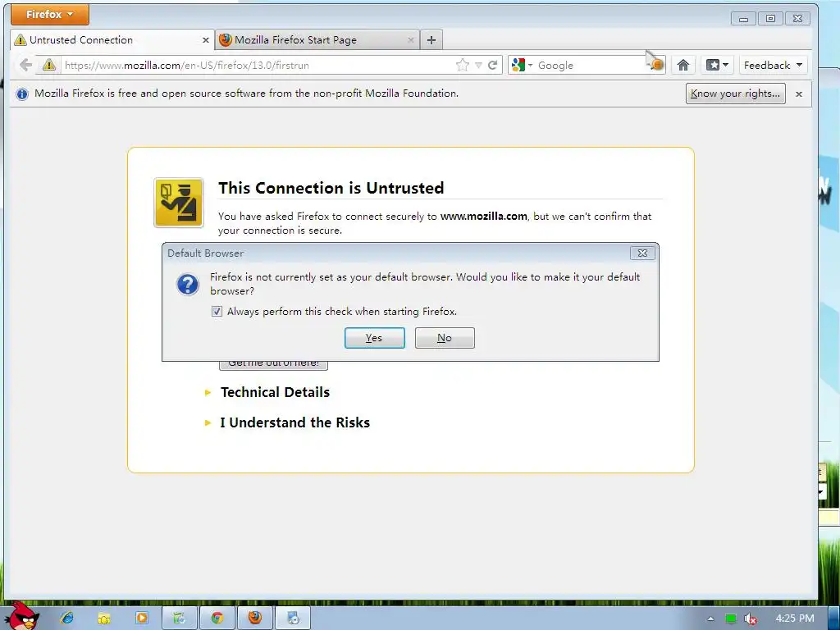Click the muted volume tray icon
The image size is (840, 630).
point(751,619)
